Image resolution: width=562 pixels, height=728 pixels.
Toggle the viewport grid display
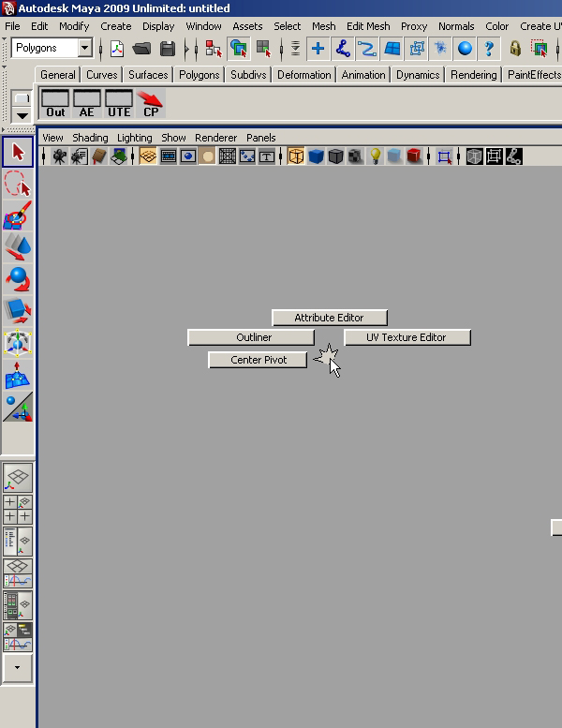pyautogui.click(x=148, y=156)
